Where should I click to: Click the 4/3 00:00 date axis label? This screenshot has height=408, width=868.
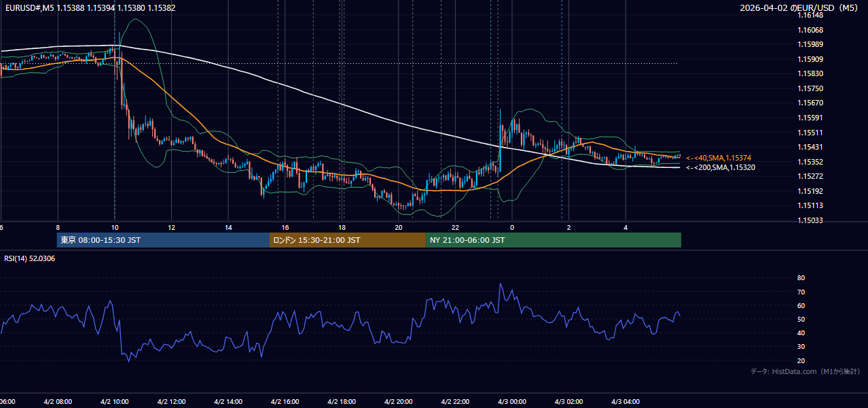(512, 402)
